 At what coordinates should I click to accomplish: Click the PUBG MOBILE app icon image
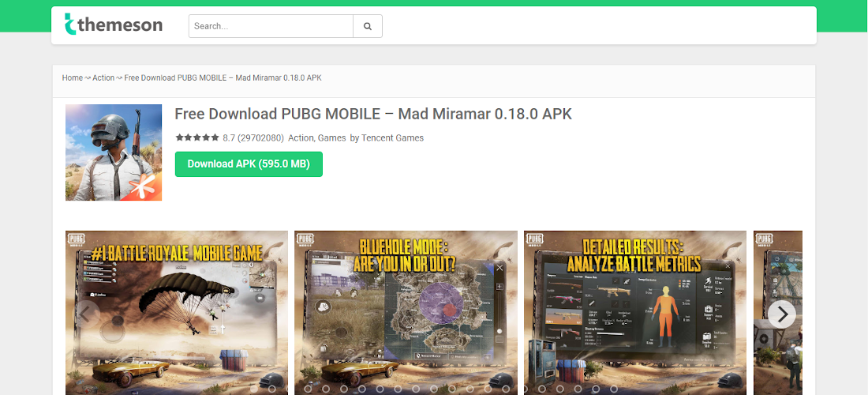click(x=114, y=152)
